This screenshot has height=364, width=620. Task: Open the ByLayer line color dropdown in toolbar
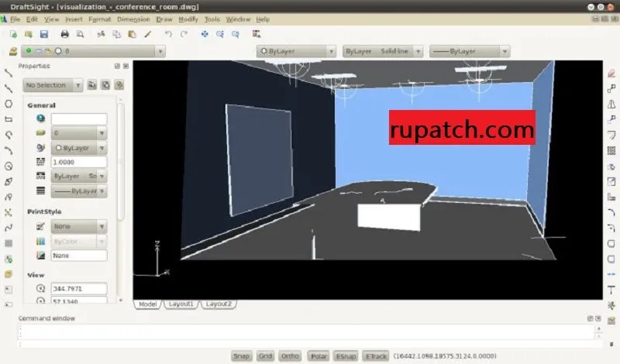click(296, 51)
